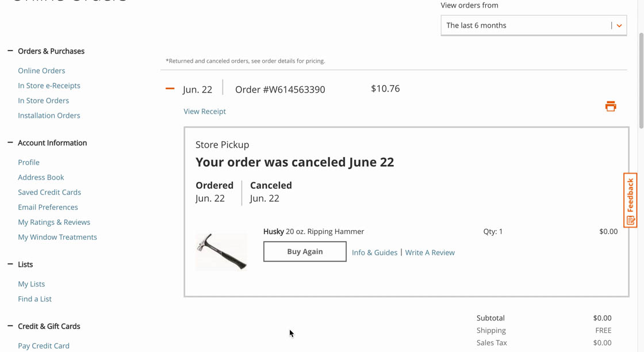Navigate to Saved Credit Cards
Viewport: 644px width, 352px height.
click(x=49, y=192)
